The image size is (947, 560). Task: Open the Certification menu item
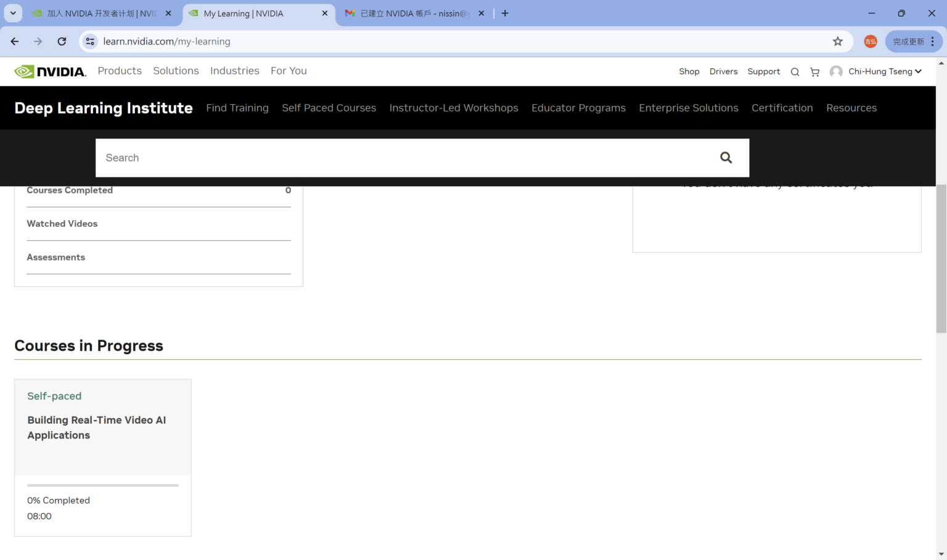(x=782, y=108)
